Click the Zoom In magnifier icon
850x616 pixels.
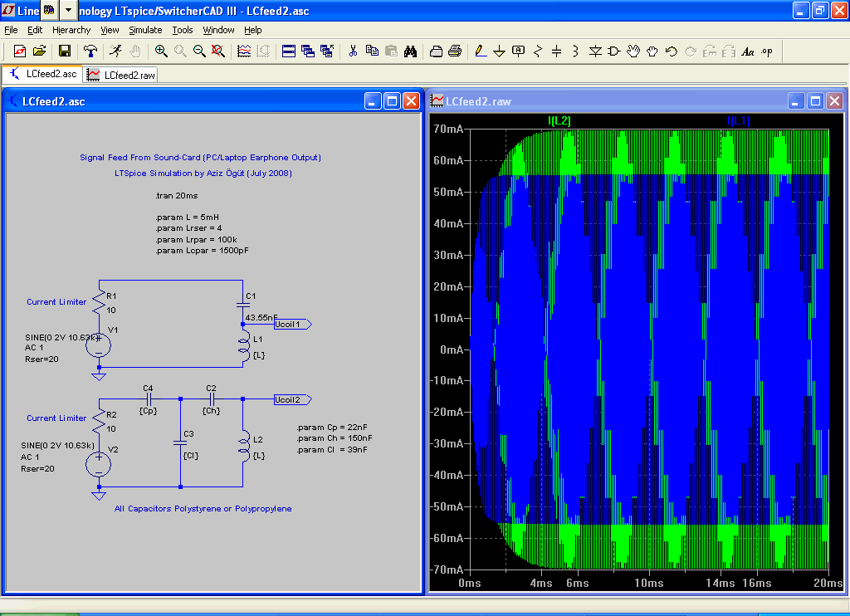coord(161,51)
